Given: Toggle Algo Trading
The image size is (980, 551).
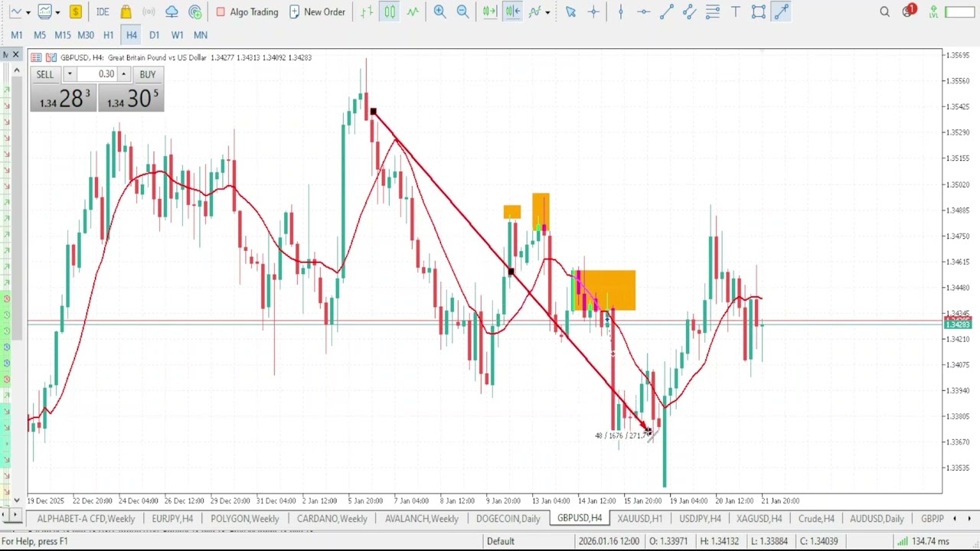Looking at the screenshot, I should [247, 11].
